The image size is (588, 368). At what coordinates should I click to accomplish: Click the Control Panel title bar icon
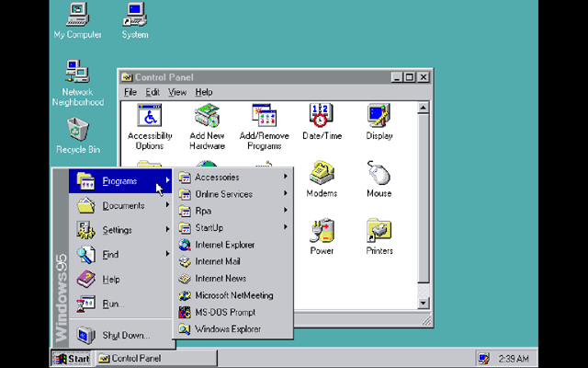pos(127,77)
